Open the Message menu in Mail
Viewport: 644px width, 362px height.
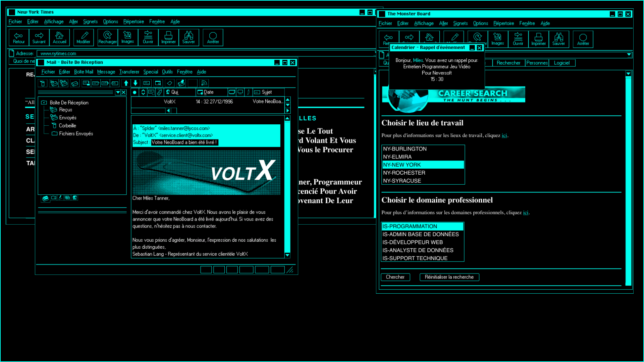106,72
